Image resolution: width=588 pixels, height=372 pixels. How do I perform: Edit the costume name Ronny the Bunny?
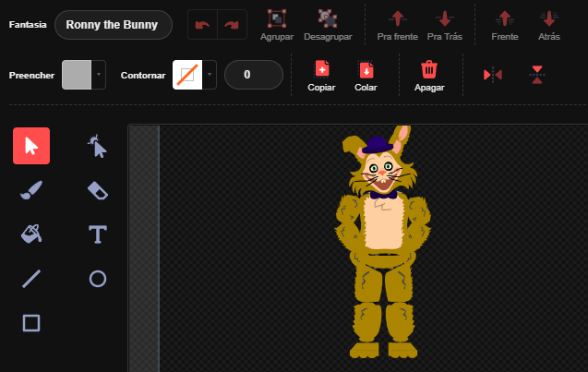(x=114, y=25)
